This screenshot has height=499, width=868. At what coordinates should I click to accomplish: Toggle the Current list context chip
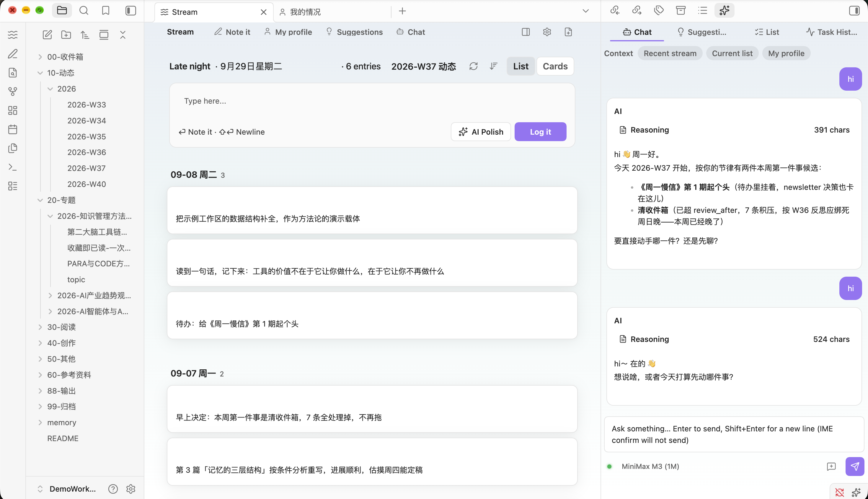pyautogui.click(x=732, y=53)
